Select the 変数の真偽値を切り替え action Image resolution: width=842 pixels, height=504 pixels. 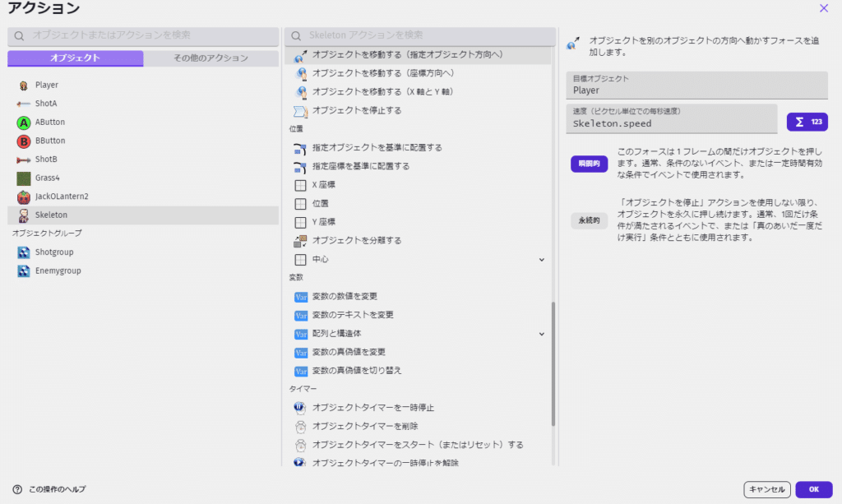[x=356, y=370]
